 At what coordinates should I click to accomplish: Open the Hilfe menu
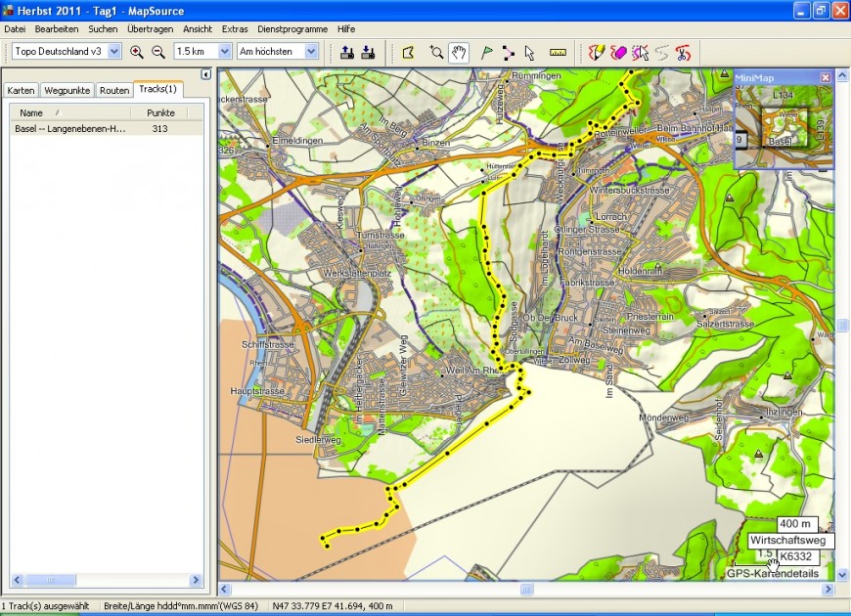(346, 29)
